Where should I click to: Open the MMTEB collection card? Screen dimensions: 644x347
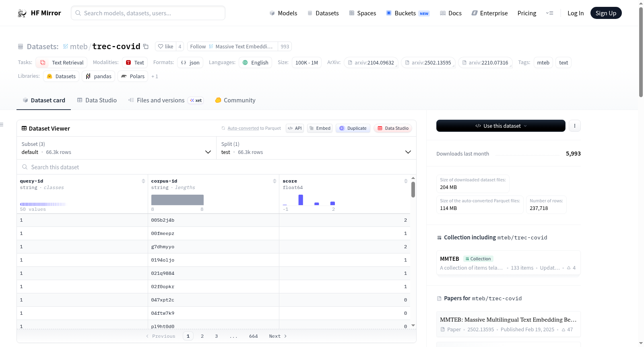click(x=508, y=263)
